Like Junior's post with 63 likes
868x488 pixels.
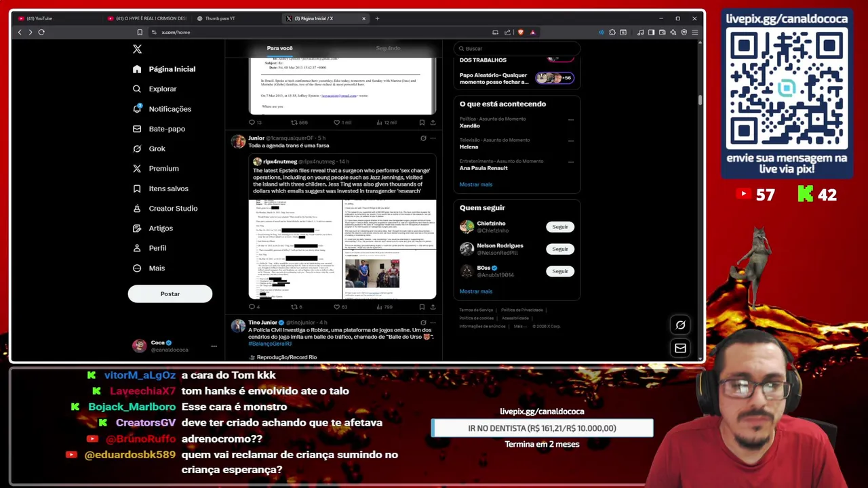(x=340, y=307)
